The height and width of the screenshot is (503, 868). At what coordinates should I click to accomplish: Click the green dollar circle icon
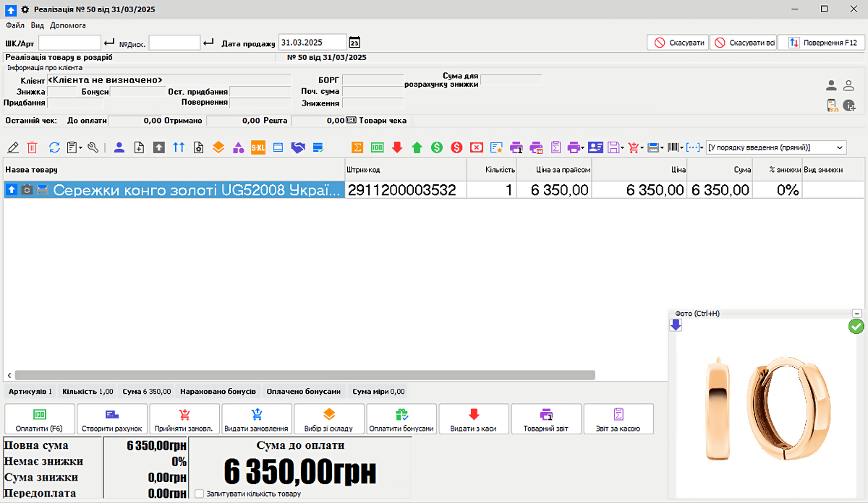tap(437, 147)
